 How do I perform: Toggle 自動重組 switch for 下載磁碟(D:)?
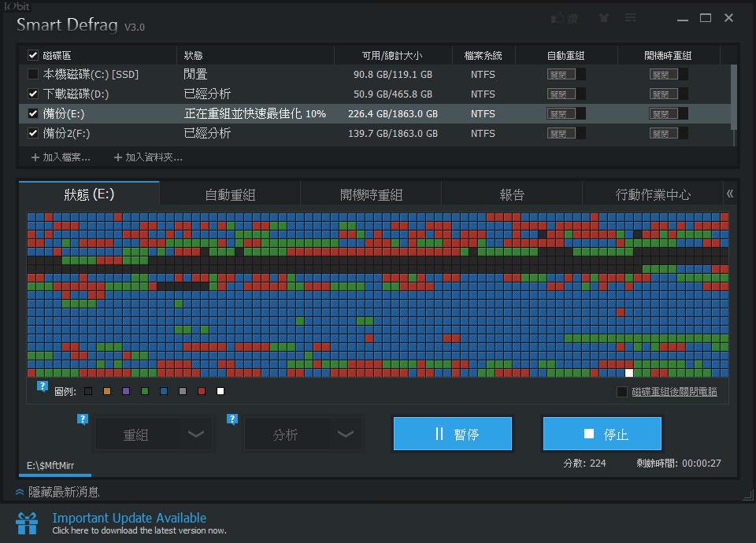coord(566,94)
